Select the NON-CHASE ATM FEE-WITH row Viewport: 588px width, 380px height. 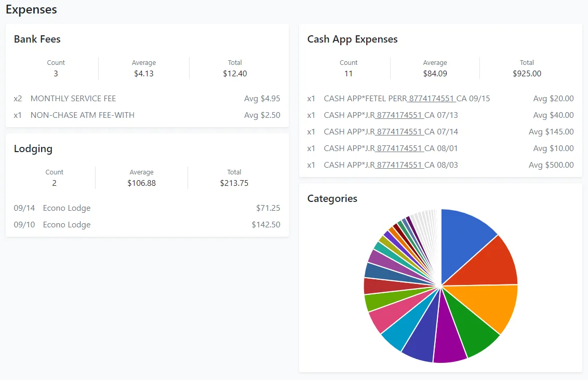pos(83,115)
